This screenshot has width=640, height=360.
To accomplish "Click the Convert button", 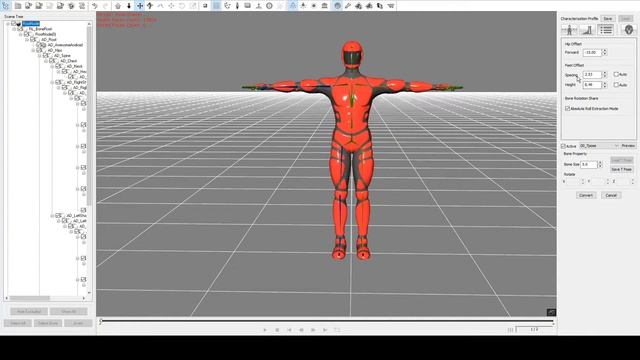I will pyautogui.click(x=586, y=195).
